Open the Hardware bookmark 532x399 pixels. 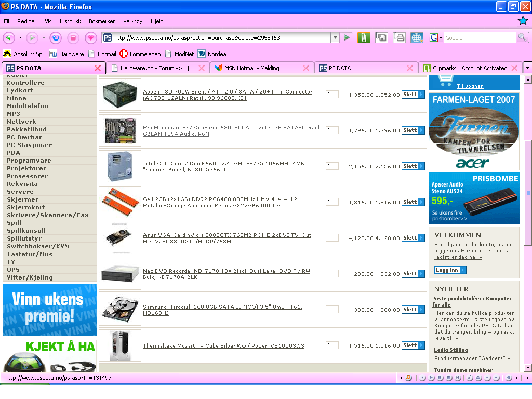[x=66, y=54]
